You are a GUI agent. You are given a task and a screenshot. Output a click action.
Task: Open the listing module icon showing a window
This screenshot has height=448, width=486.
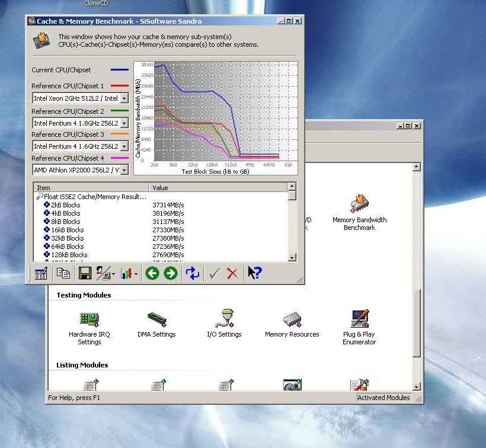(292, 385)
